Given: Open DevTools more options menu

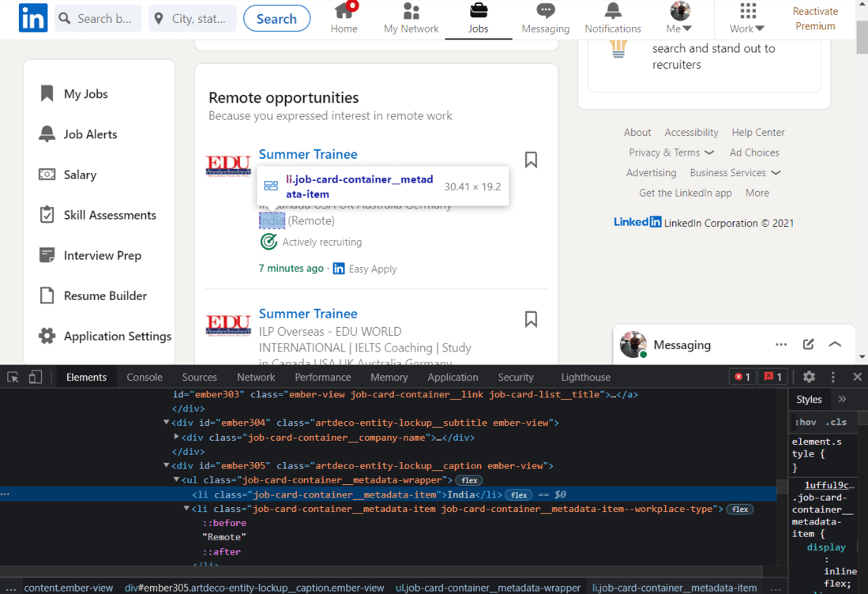Looking at the screenshot, I should point(832,377).
